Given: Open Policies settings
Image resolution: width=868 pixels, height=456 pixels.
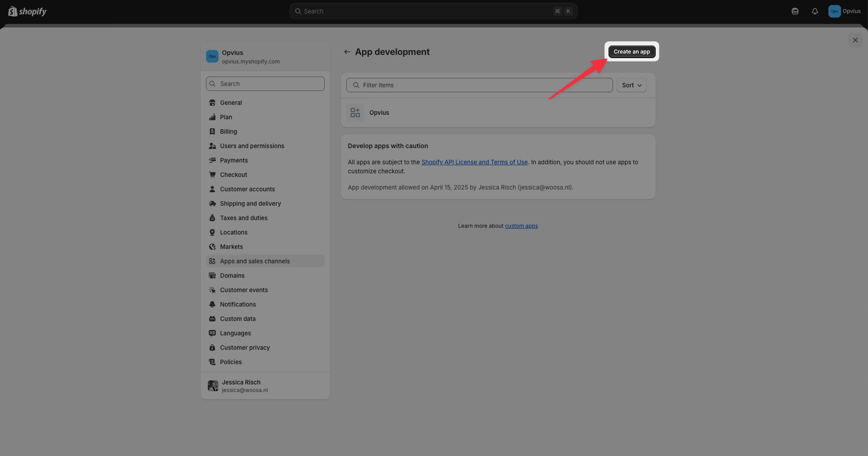Looking at the screenshot, I should [265, 362].
